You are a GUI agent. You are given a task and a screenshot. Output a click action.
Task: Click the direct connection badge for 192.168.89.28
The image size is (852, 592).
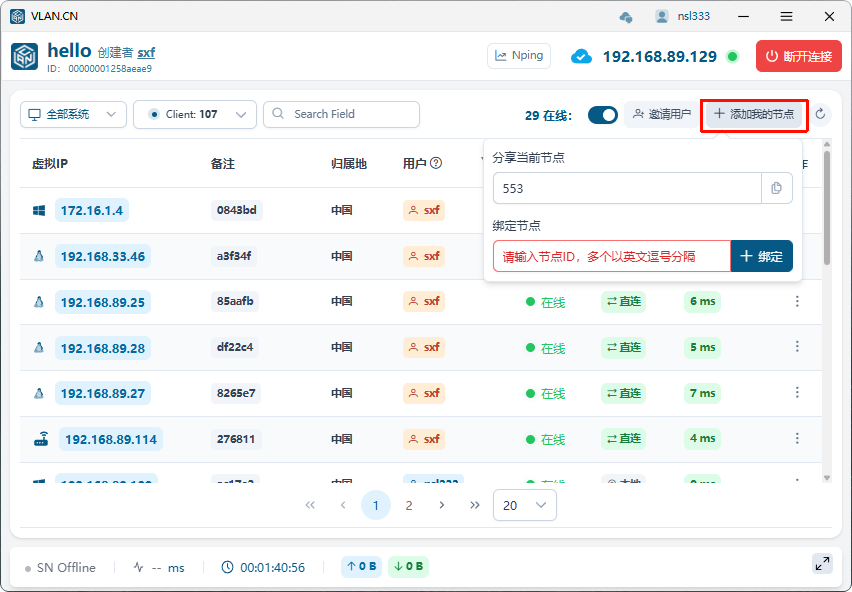[623, 347]
